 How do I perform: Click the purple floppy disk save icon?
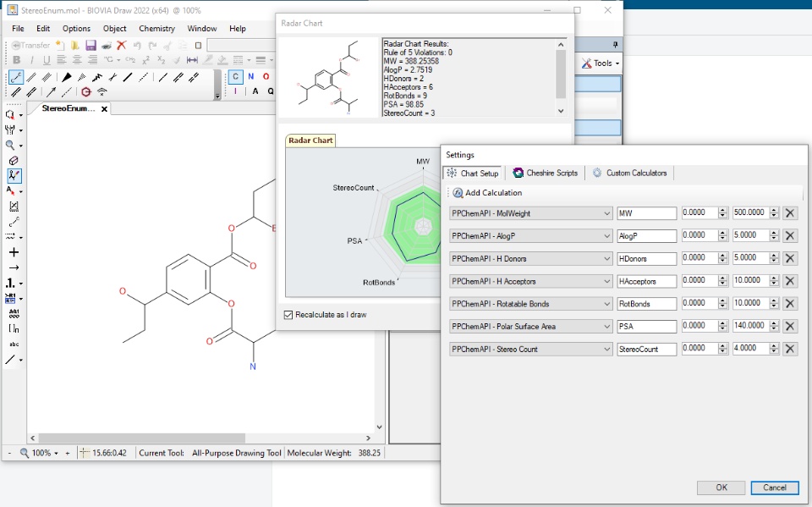tap(91, 45)
